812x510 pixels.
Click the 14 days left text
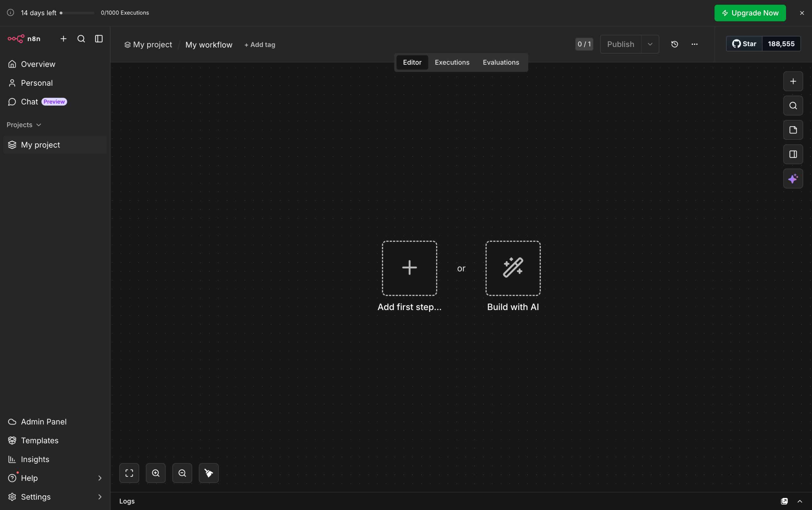point(39,13)
